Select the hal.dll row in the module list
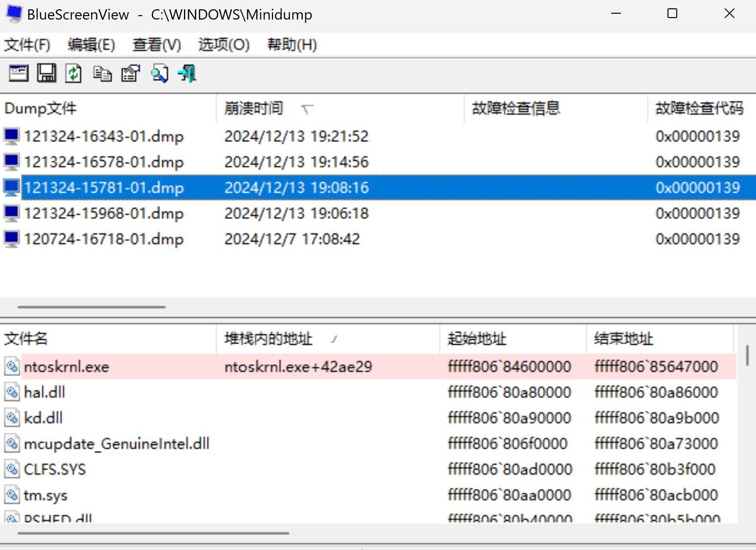This screenshot has width=756, height=550. point(44,392)
